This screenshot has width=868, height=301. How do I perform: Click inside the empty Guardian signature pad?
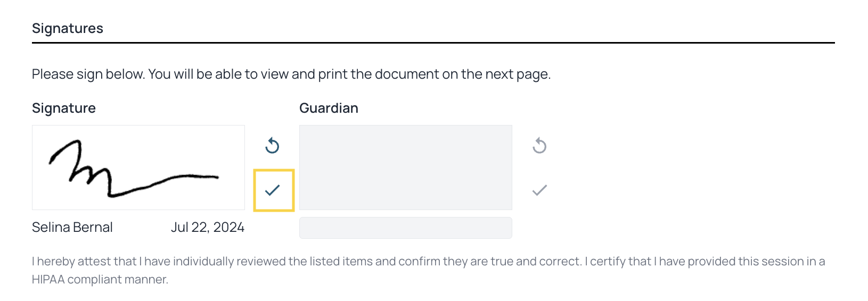[x=405, y=167]
